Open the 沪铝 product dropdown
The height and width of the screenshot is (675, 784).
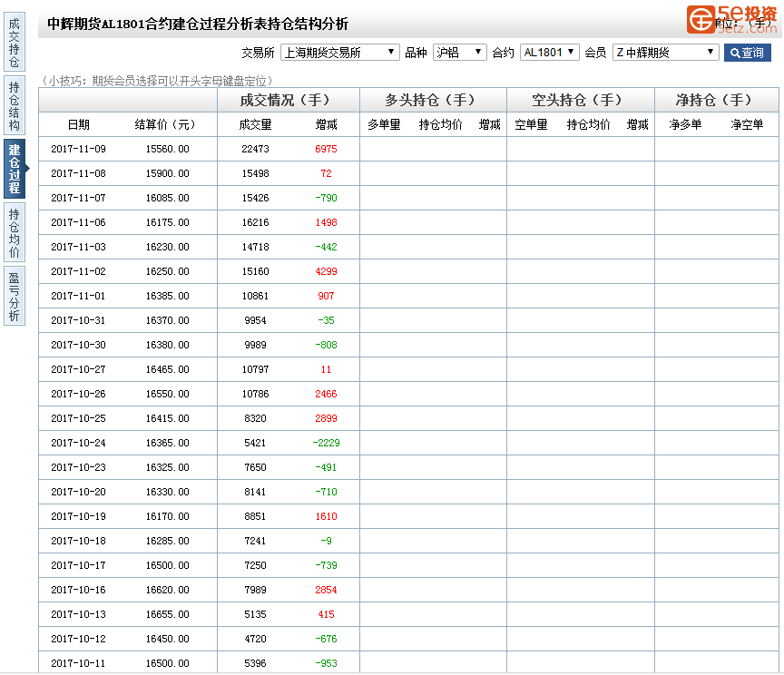tap(459, 53)
